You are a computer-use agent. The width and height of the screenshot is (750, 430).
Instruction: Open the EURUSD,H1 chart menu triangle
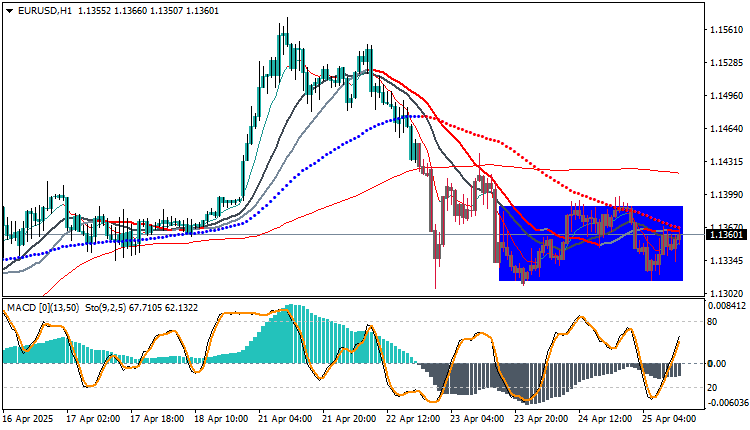(10, 11)
